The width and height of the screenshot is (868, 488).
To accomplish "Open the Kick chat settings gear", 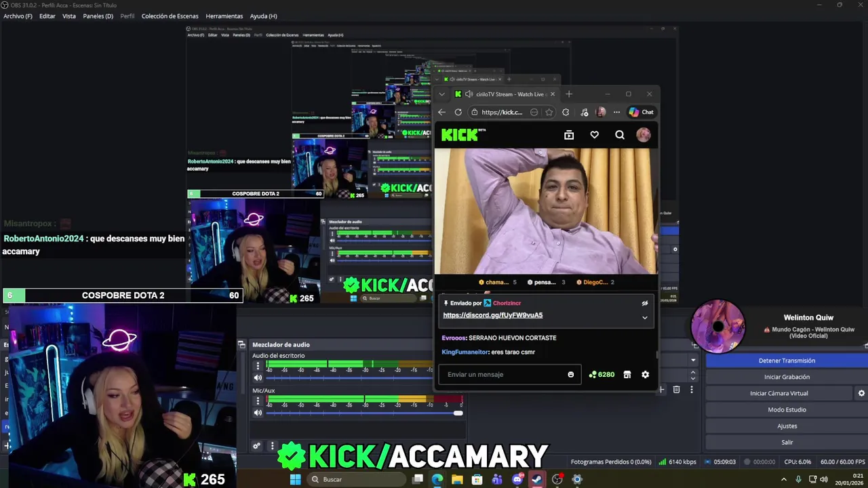I will pos(646,374).
